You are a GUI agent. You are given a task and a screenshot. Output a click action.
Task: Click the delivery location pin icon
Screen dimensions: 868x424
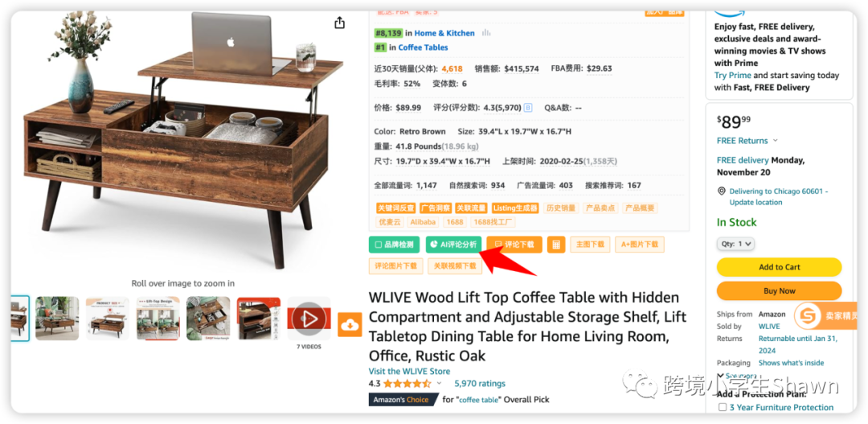721,191
